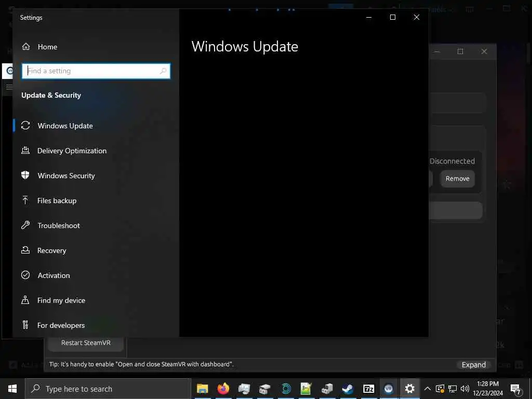Open Windows Security page
The image size is (532, 399).
pos(66,176)
